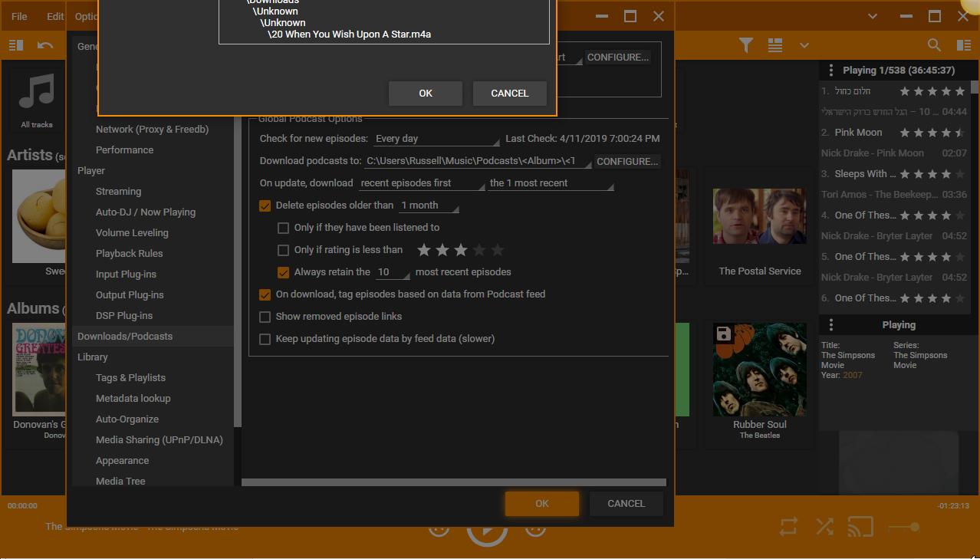Open the Playing 1/538 list options menu

click(830, 70)
